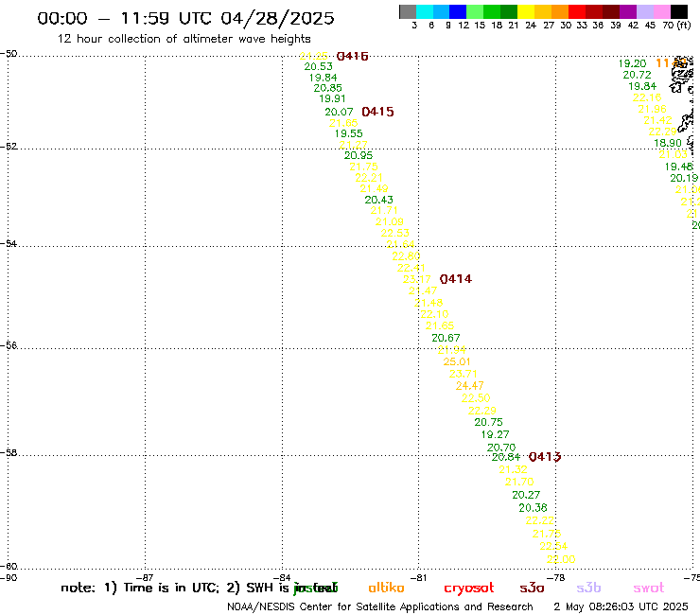Click the yellow legend swatch
700x615 pixels.
pyautogui.click(x=526, y=11)
